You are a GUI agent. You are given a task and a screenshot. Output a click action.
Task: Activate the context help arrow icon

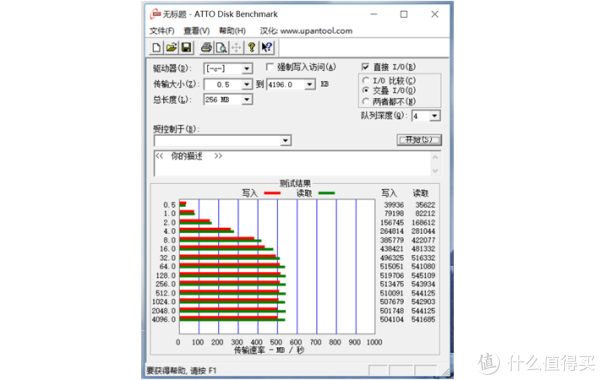tap(267, 47)
